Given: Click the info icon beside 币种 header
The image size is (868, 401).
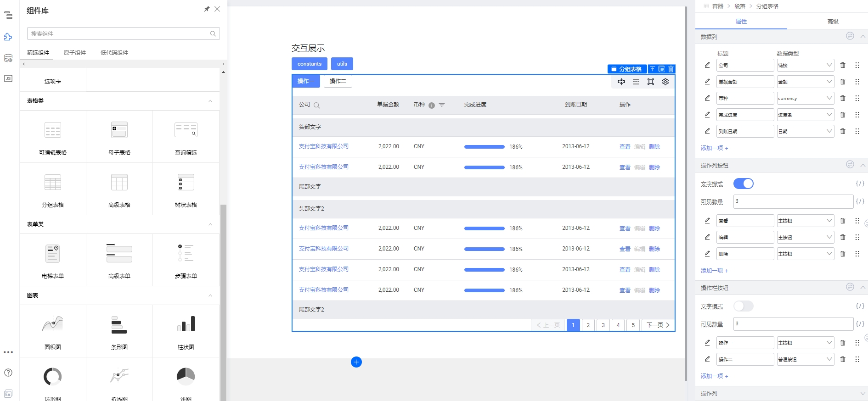Looking at the screenshot, I should click(x=432, y=106).
